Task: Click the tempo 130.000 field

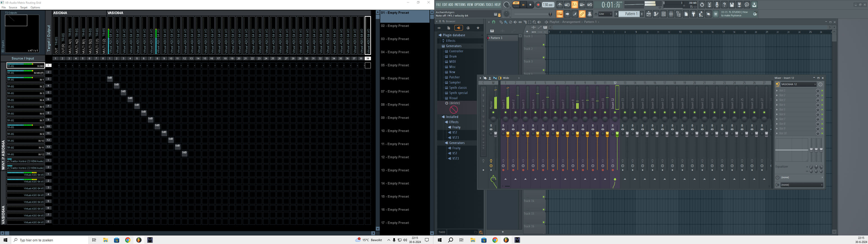Action: (548, 5)
